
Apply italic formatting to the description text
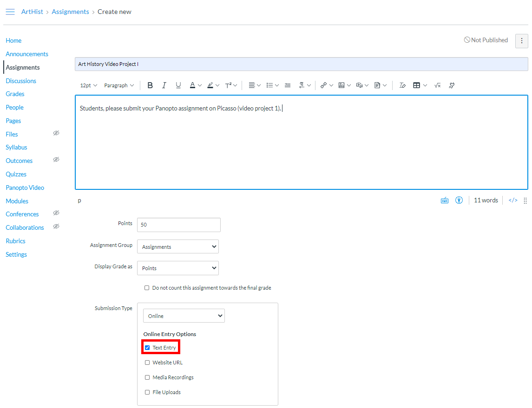click(x=164, y=85)
